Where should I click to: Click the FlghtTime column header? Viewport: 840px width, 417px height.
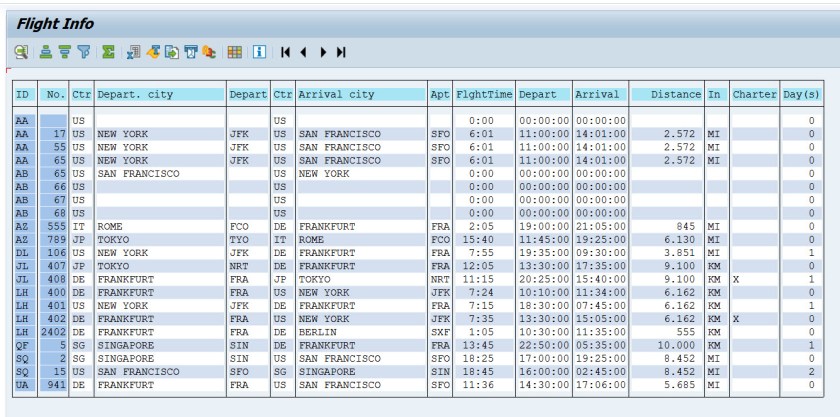[x=484, y=94]
